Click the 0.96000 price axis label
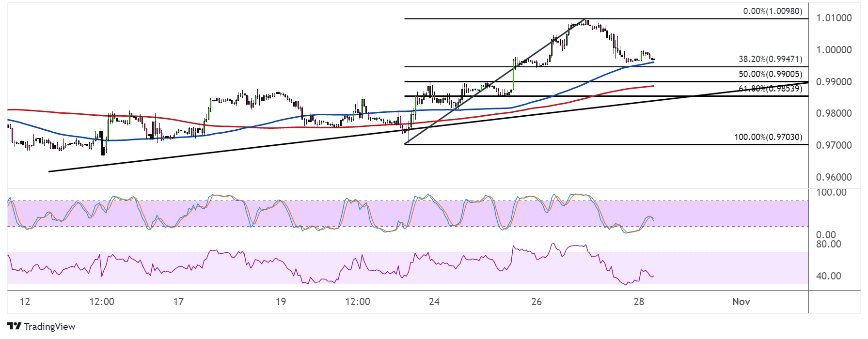The width and height of the screenshot is (868, 339). [834, 177]
